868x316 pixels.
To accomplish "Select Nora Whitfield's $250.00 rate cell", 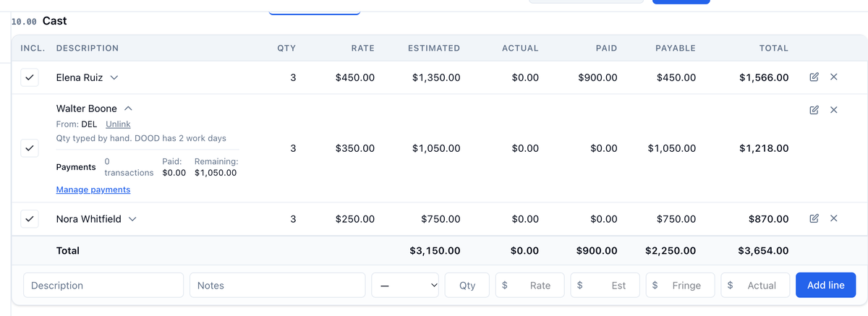I will [355, 219].
